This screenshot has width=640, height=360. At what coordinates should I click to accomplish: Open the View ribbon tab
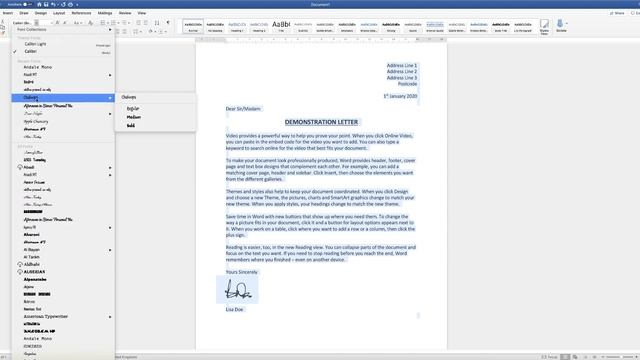pos(142,13)
